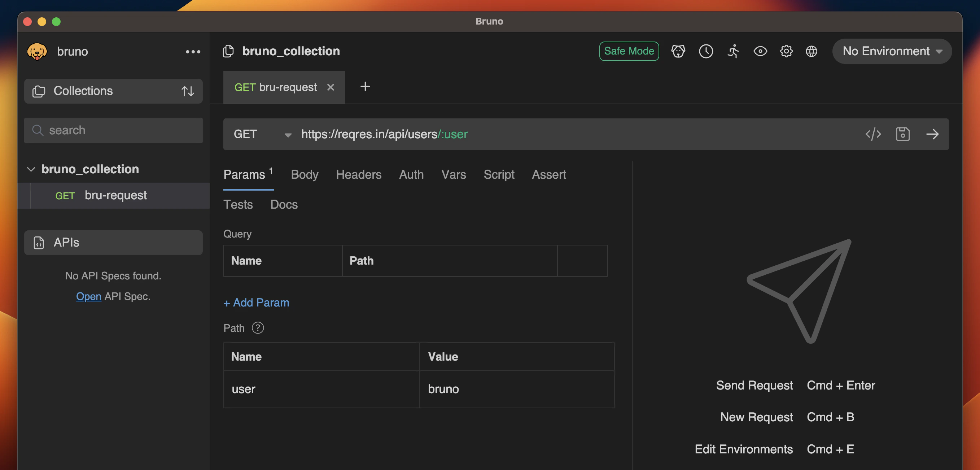Open the No Environment dropdown

pos(891,51)
